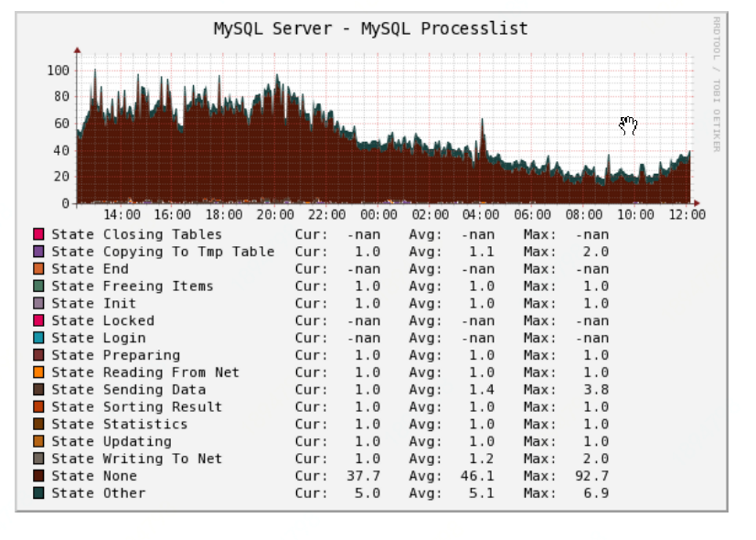This screenshot has height=540, width=756.
Task: Click the 06:00 time axis label
Action: click(x=532, y=214)
